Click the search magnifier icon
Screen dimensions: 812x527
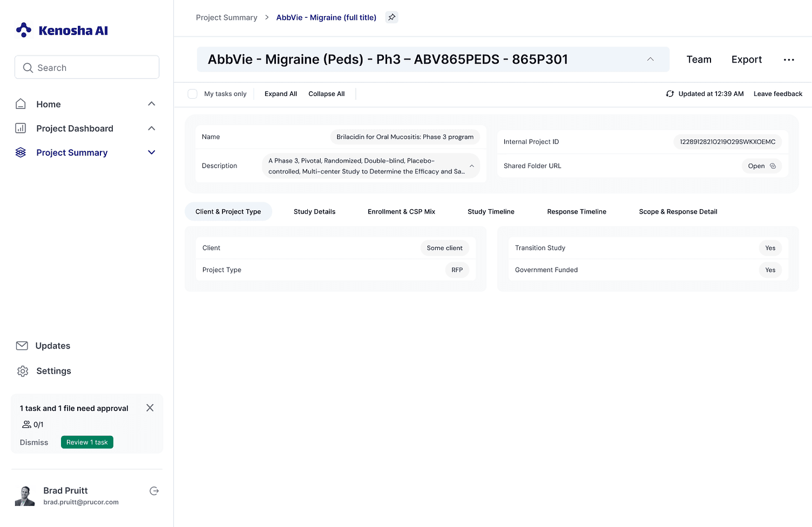pyautogui.click(x=28, y=68)
